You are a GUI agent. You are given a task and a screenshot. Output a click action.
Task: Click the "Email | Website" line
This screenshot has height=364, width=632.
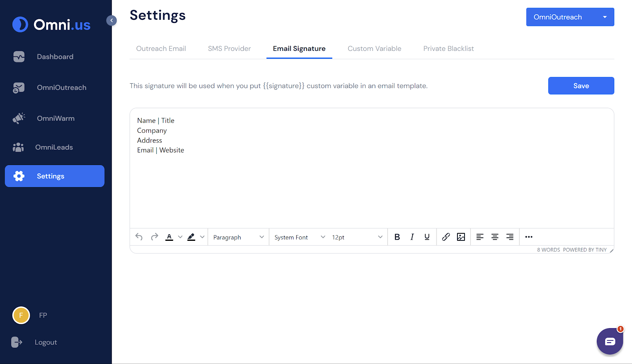coord(160,150)
